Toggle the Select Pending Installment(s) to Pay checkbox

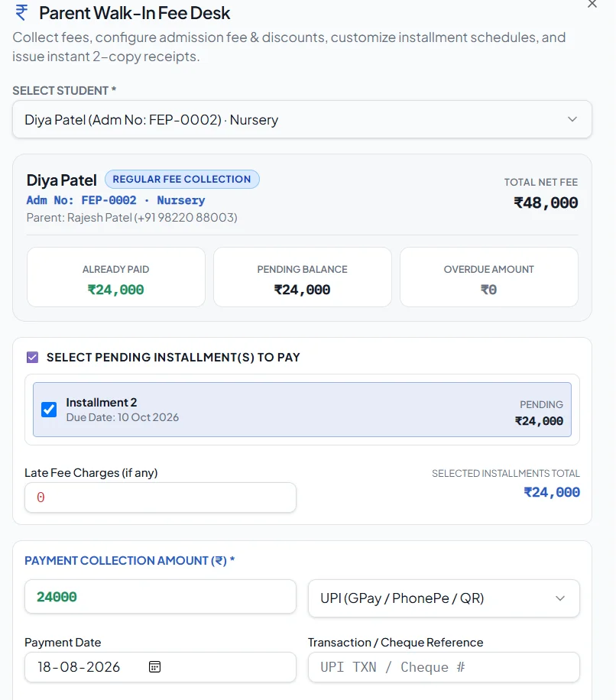coord(33,357)
